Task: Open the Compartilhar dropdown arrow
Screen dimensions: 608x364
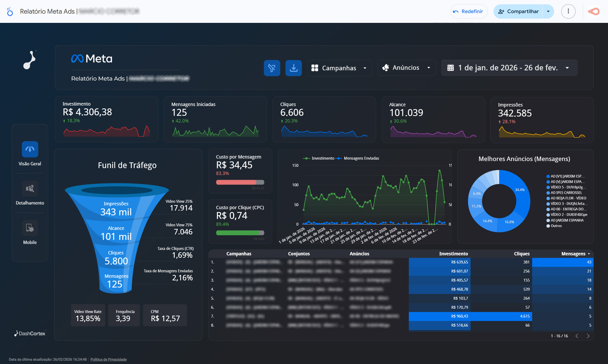Action: tap(548, 11)
